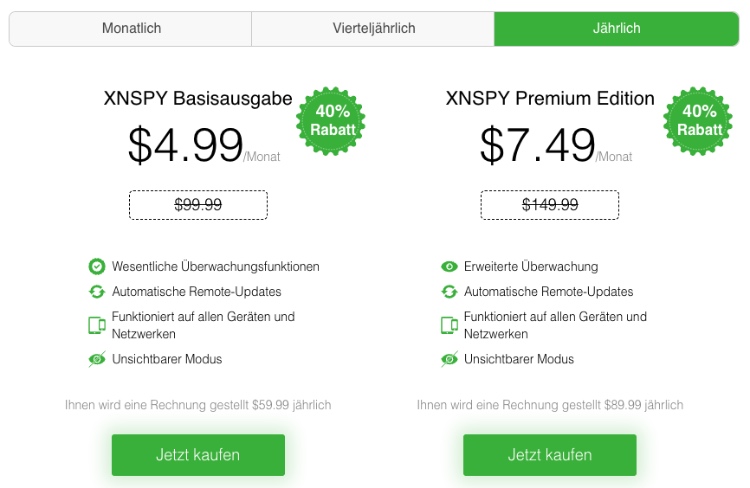Click 40% Rabatt badge on Premium Edition
The width and height of the screenshot is (750, 488).
point(698,121)
